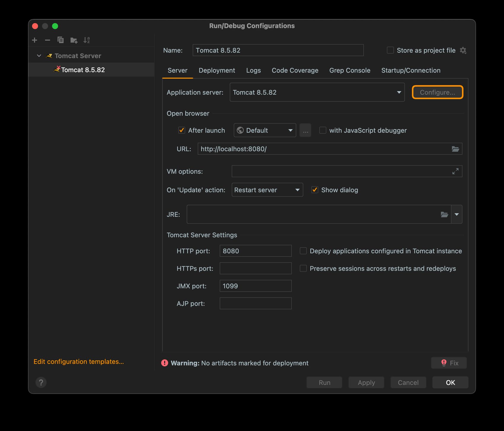504x431 pixels.
Task: Uncheck the After launch checkbox
Action: pyautogui.click(x=181, y=130)
